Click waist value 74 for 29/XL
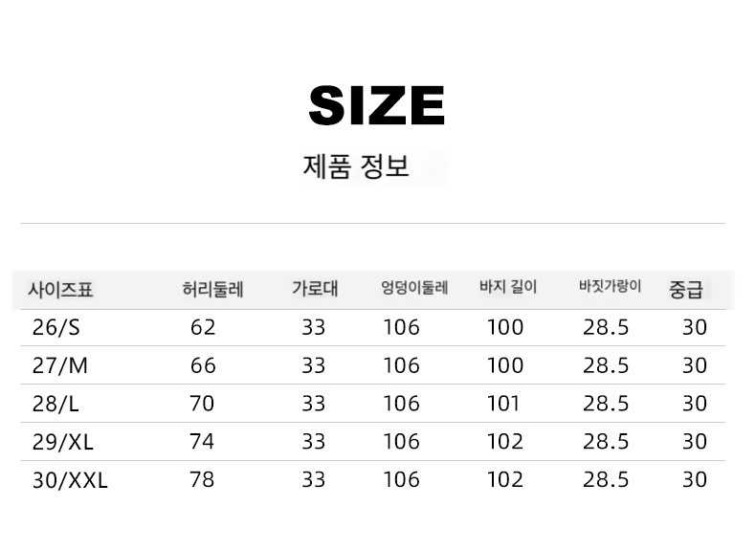 tap(202, 442)
